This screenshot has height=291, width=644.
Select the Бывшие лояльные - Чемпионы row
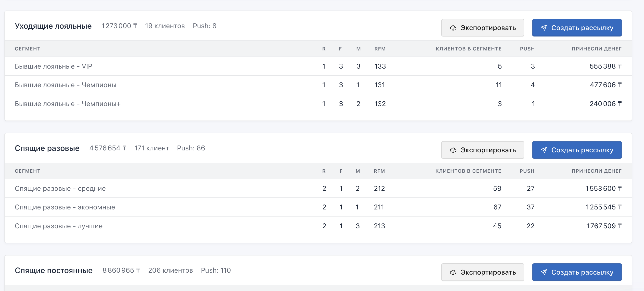coord(65,85)
